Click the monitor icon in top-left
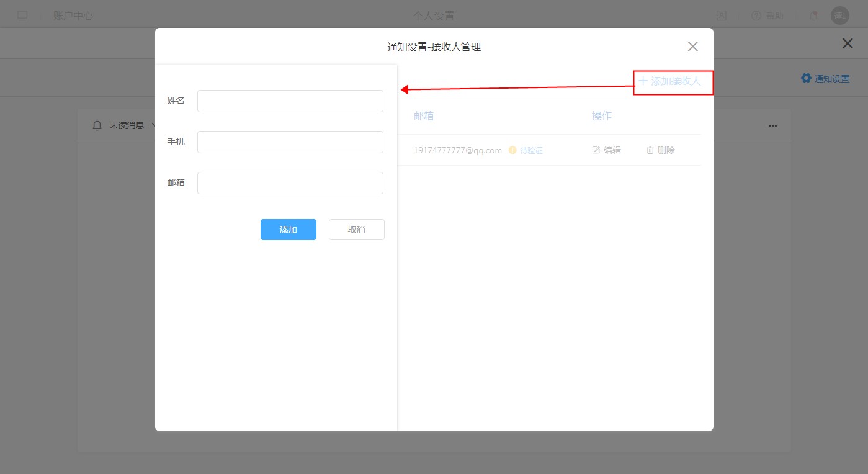The width and height of the screenshot is (868, 474). [22, 16]
